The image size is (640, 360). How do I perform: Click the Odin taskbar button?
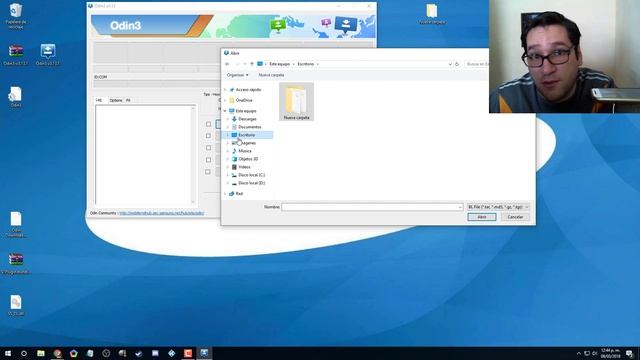pos(204,353)
